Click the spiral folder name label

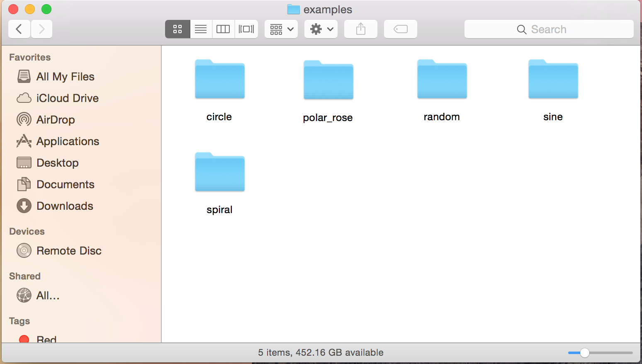click(219, 210)
